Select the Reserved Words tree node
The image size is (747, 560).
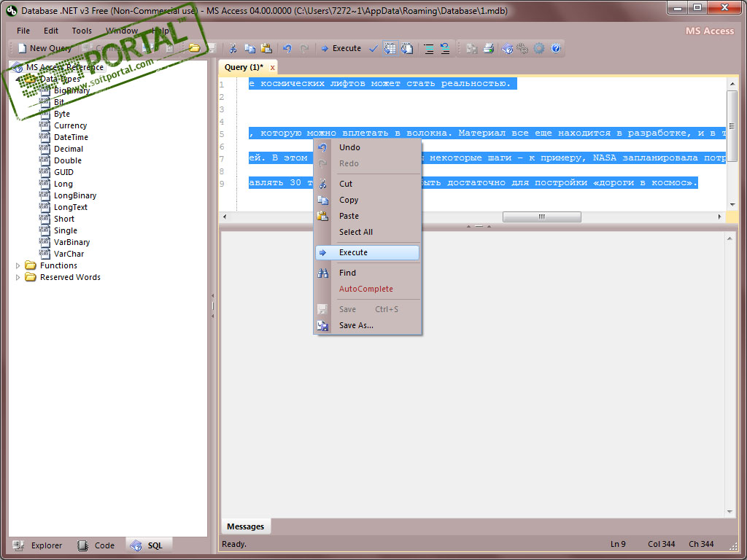tap(70, 277)
